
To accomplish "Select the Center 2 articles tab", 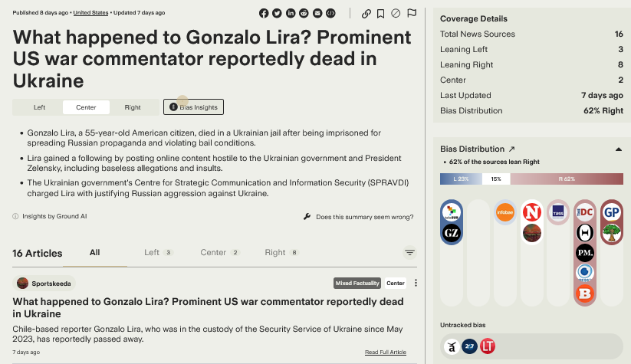I will pyautogui.click(x=220, y=253).
